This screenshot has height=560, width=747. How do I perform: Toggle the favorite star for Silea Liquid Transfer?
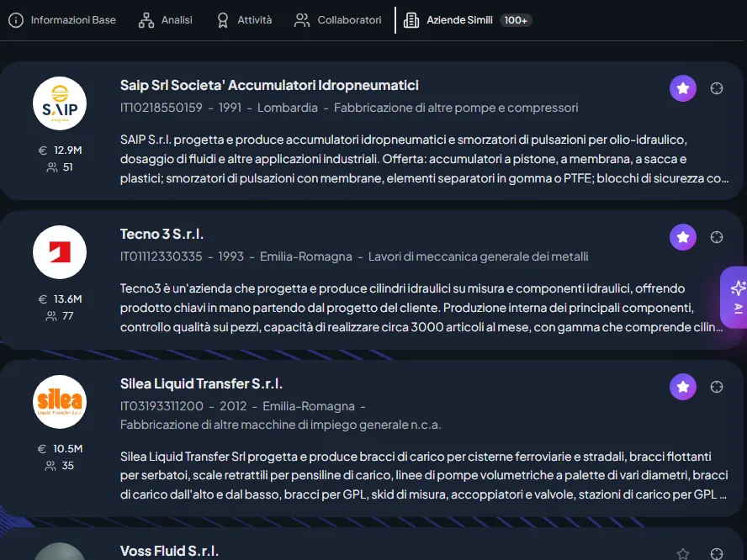pos(683,386)
